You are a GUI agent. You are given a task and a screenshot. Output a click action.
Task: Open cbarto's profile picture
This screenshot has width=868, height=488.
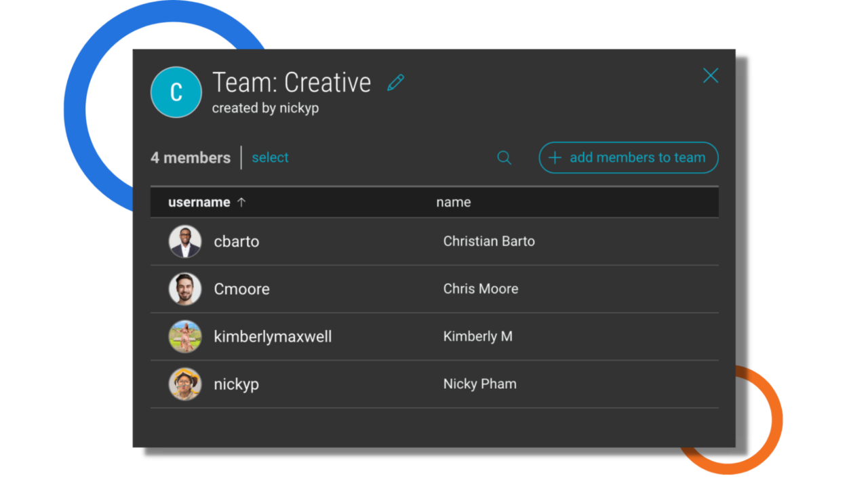tap(184, 241)
